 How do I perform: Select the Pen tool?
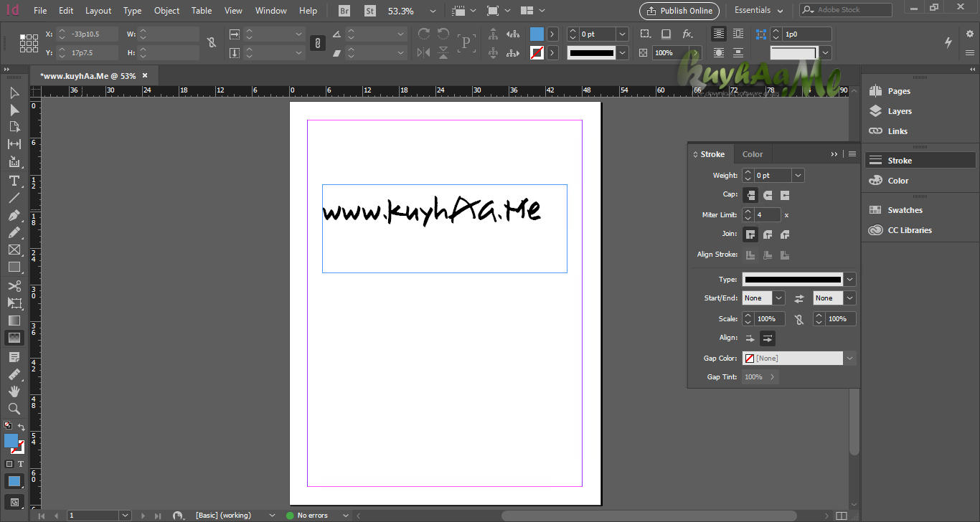[14, 215]
